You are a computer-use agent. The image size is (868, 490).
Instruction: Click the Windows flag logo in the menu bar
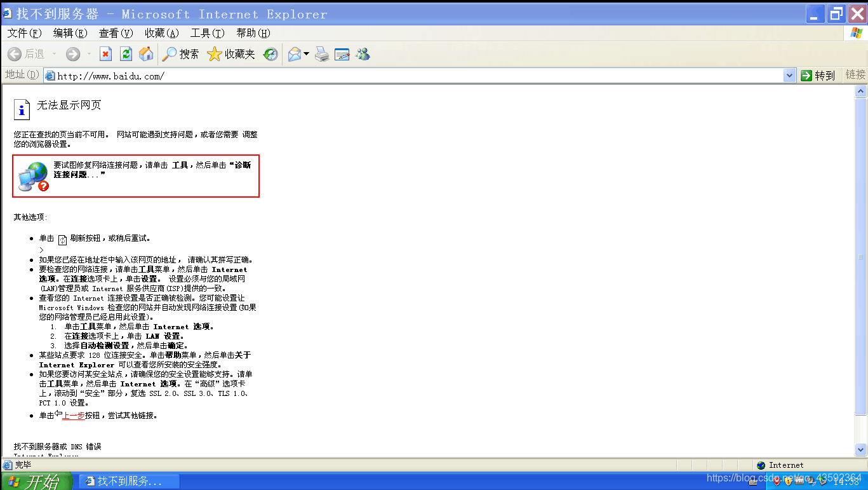(856, 33)
